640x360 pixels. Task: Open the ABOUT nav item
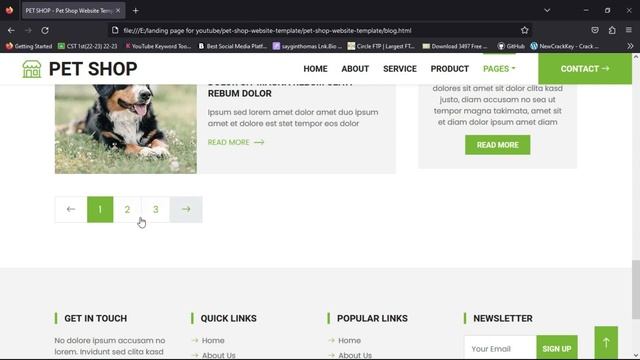[x=355, y=69]
